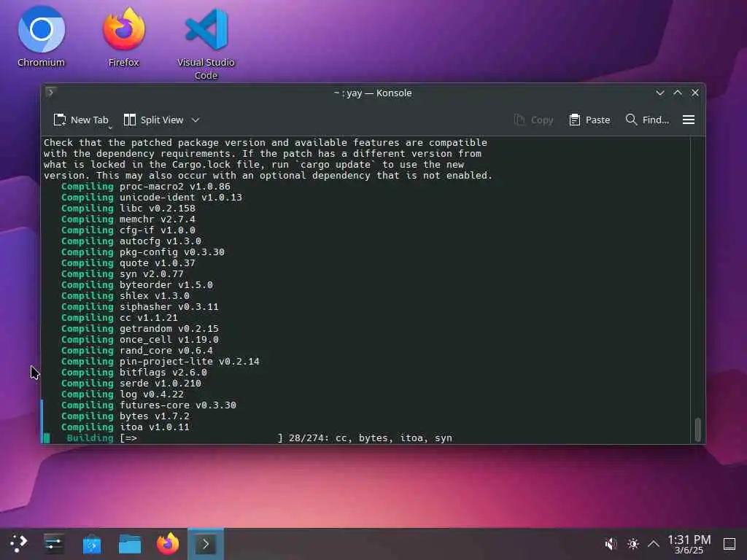Click the Firefox icon in the taskbar
This screenshot has width=747, height=560.
[168, 544]
